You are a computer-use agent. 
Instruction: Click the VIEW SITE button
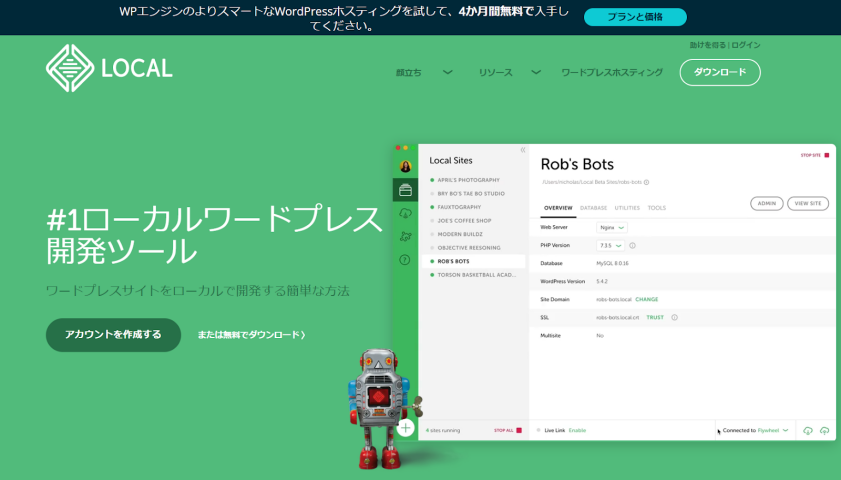[808, 204]
